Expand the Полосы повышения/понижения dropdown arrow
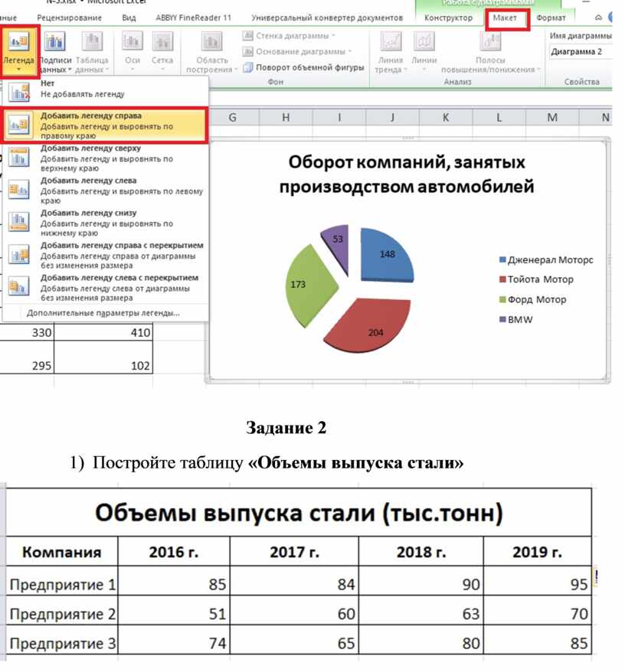This screenshot has width=625, height=672. pyautogui.click(x=538, y=70)
